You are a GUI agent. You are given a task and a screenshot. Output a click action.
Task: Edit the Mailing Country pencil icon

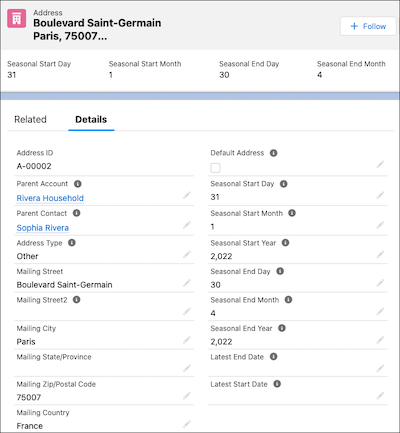[187, 424]
